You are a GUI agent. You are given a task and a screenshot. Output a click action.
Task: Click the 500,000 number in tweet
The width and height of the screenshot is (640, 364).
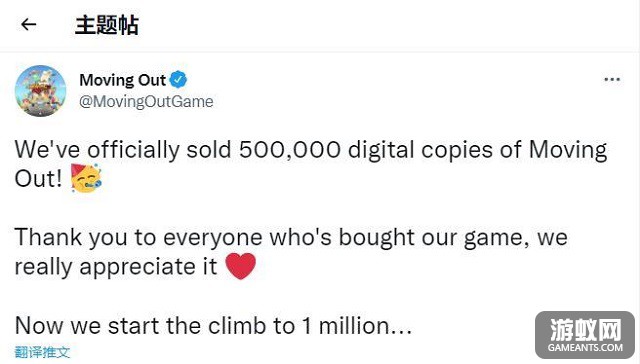(290, 150)
